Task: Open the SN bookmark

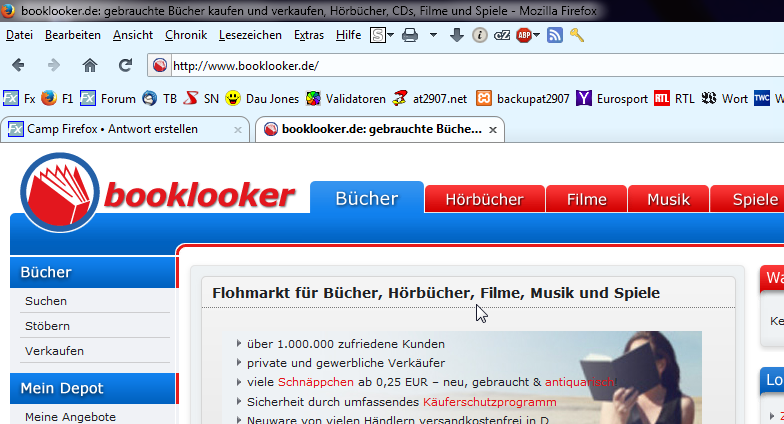Action: pyautogui.click(x=201, y=98)
